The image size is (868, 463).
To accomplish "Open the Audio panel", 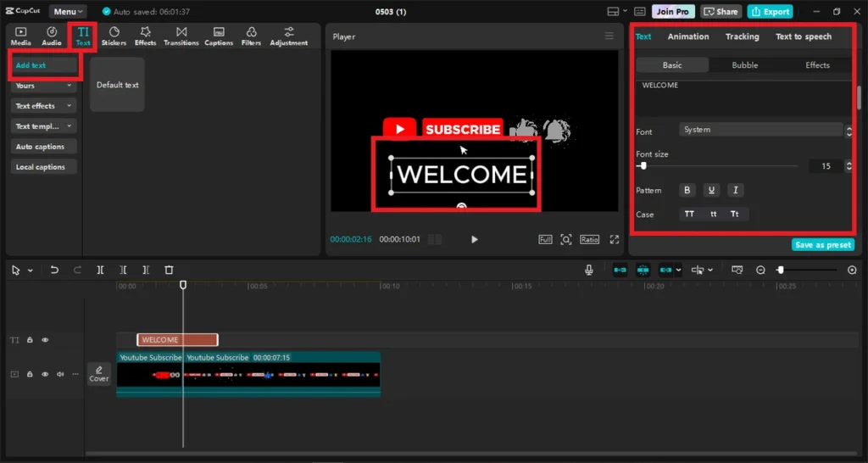I will (52, 36).
